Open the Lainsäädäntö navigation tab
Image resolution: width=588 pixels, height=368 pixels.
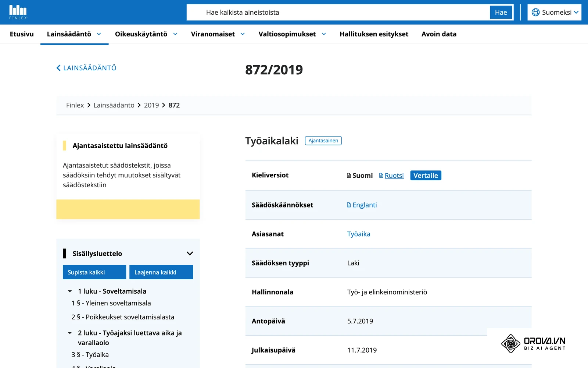click(x=69, y=34)
